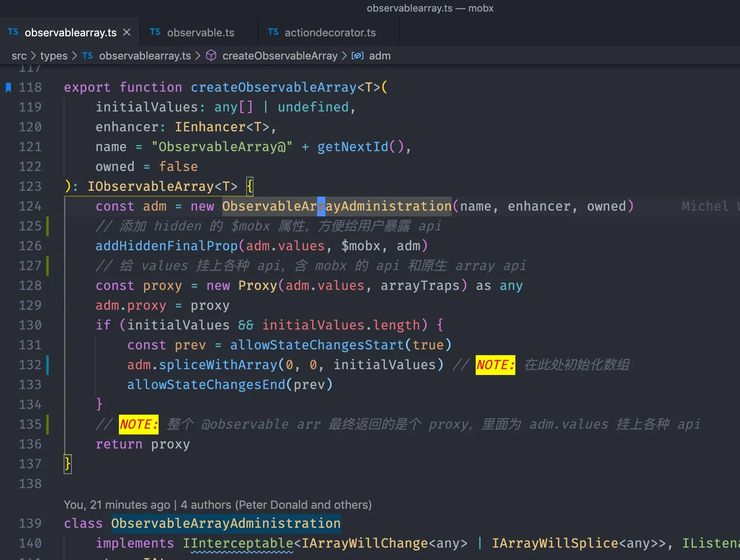Click the green git change marker at line 127

[47, 266]
